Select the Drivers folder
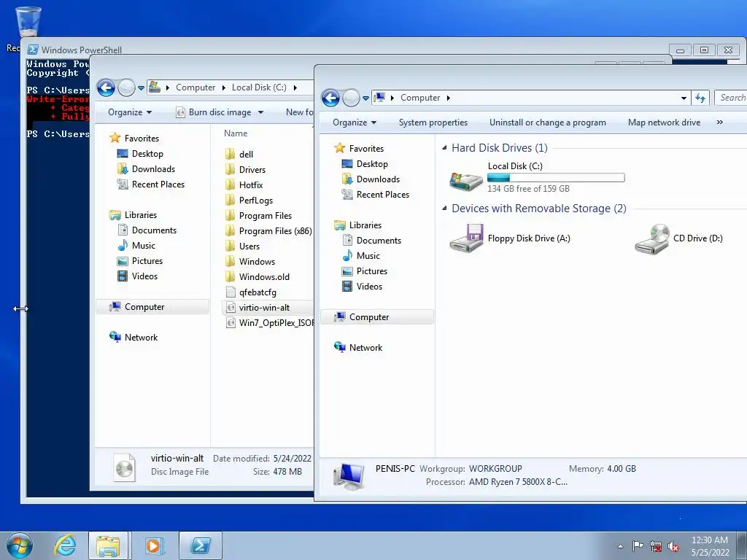The width and height of the screenshot is (747, 560). 252,169
